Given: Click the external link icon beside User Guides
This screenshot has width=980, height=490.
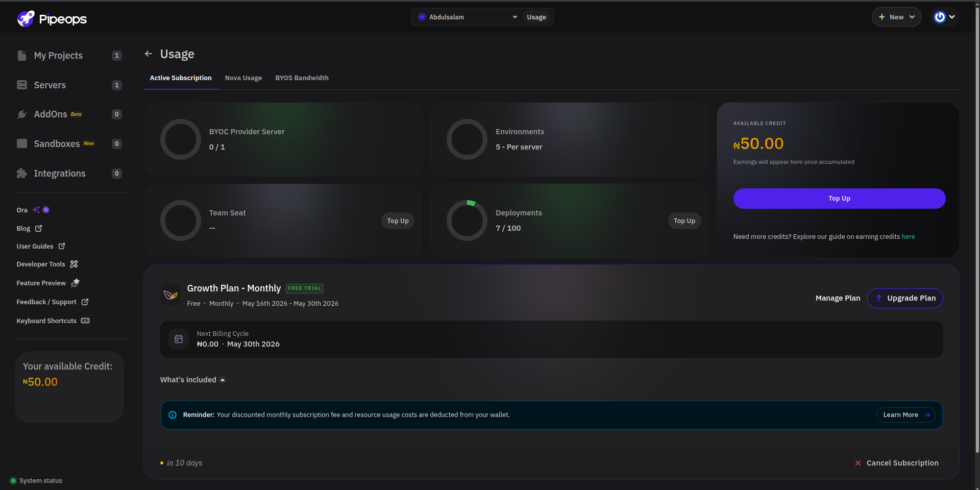Looking at the screenshot, I should pos(62,246).
